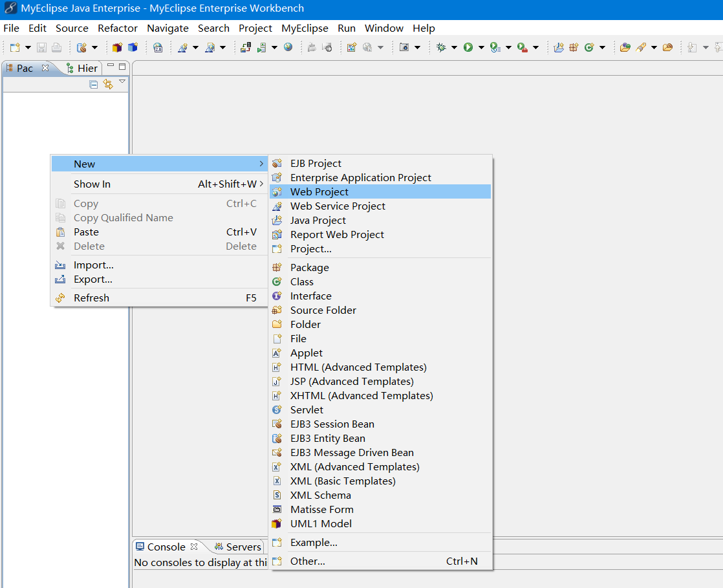Switch to the Hier tab
723x588 pixels.
82,69
